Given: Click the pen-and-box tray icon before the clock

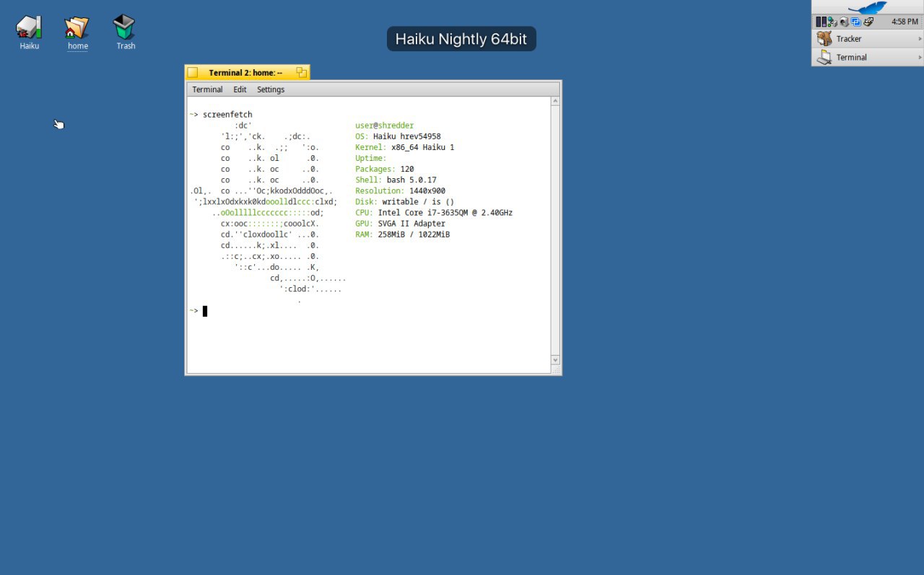Looking at the screenshot, I should [x=868, y=22].
